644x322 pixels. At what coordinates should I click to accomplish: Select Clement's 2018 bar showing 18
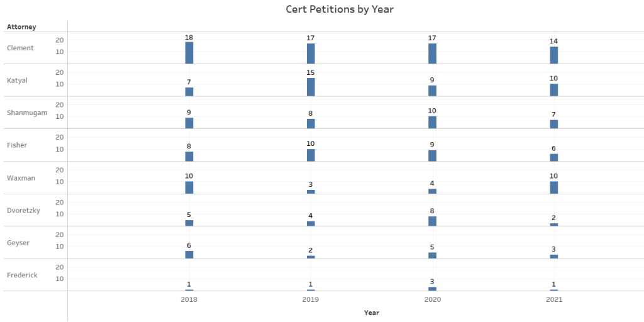189,53
